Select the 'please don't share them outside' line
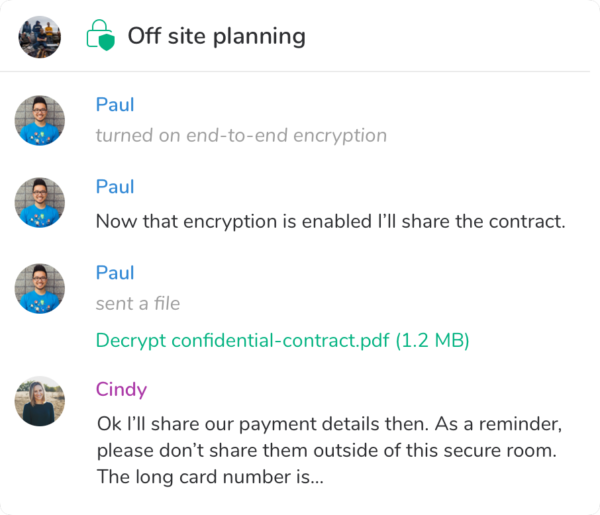The height and width of the screenshot is (515, 600). point(327,450)
